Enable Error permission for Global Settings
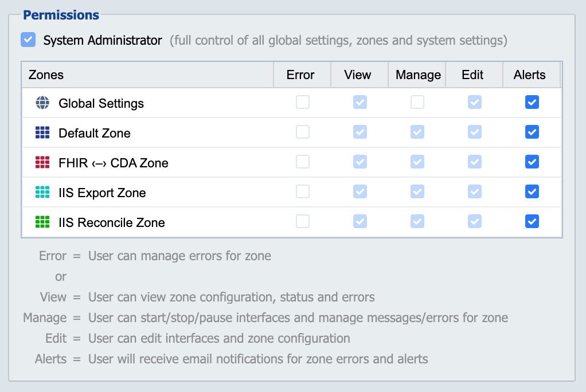Screen dimensions: 586x392 tap(303, 102)
